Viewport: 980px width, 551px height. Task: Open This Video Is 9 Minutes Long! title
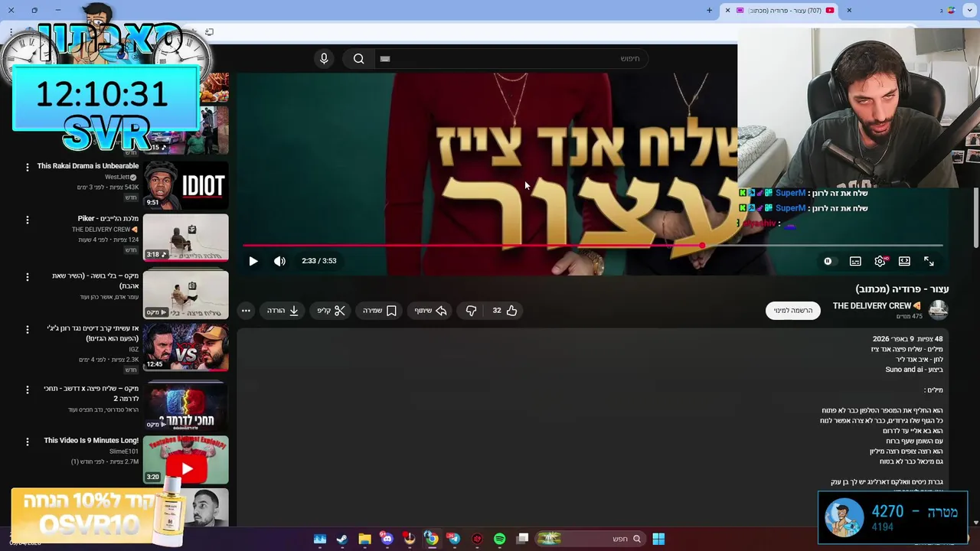pos(91,441)
